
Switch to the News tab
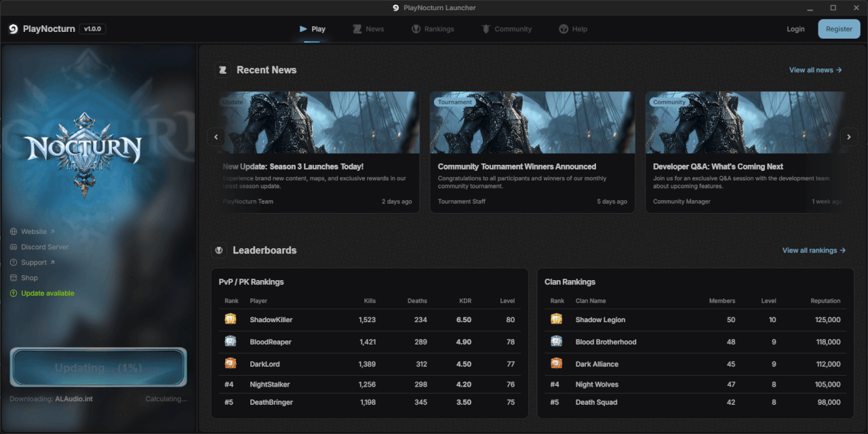tap(368, 29)
